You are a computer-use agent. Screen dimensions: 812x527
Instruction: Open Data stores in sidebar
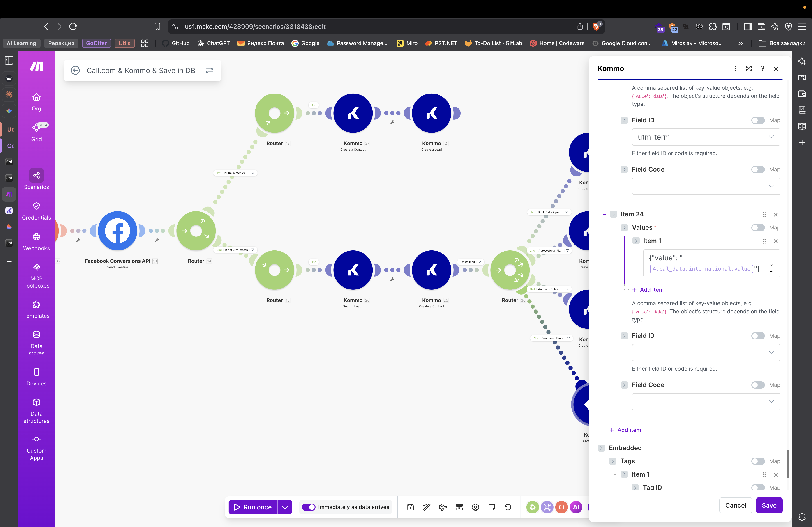click(36, 343)
